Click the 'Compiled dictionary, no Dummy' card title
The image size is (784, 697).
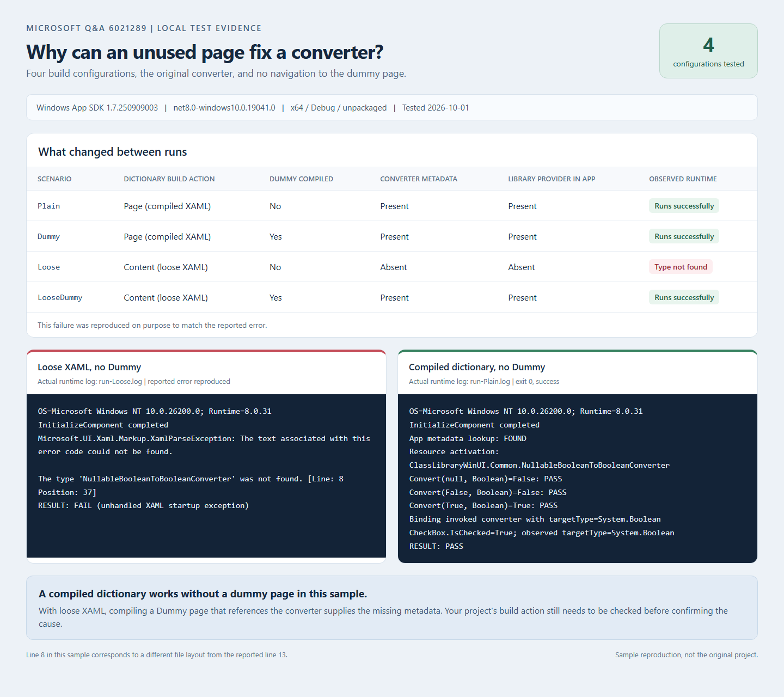[x=477, y=367]
